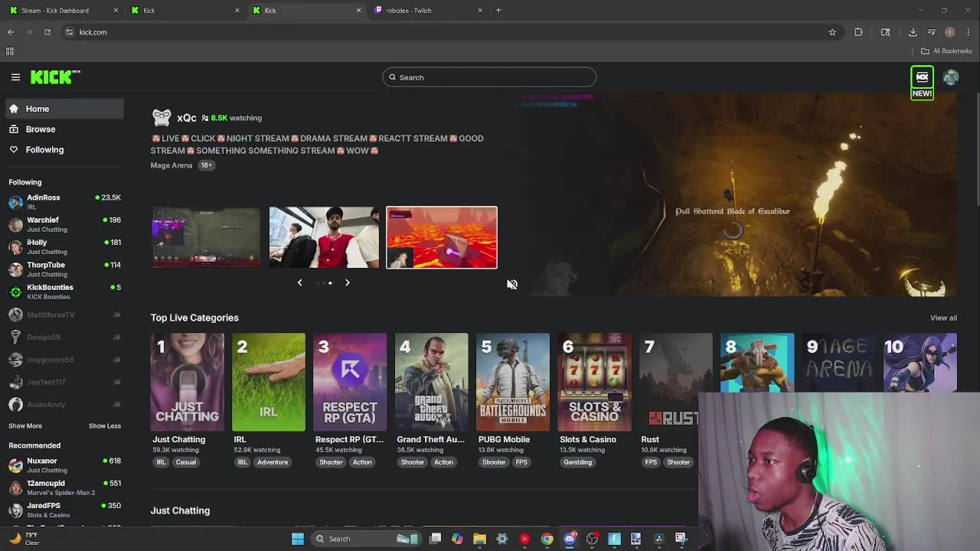The image size is (980, 551).
Task: Click the Adventure tag under IRL
Action: pos(273,462)
